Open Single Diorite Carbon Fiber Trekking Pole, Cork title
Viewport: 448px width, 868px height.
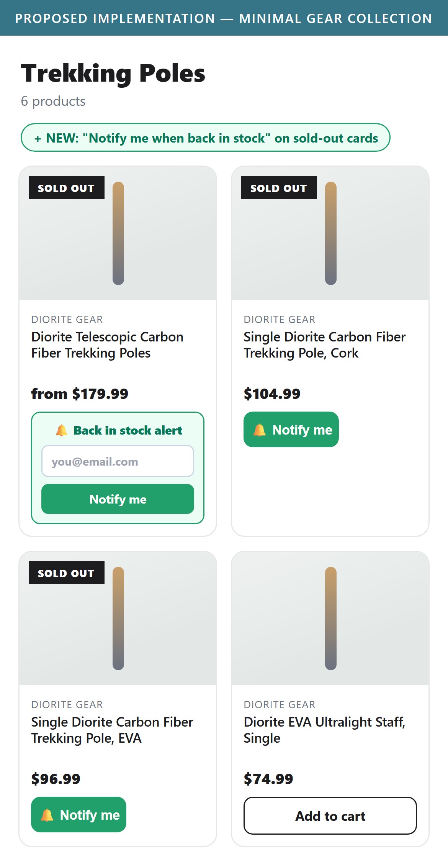[324, 345]
